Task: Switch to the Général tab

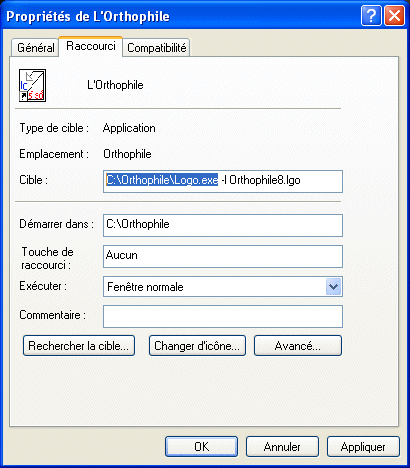Action: pos(35,48)
